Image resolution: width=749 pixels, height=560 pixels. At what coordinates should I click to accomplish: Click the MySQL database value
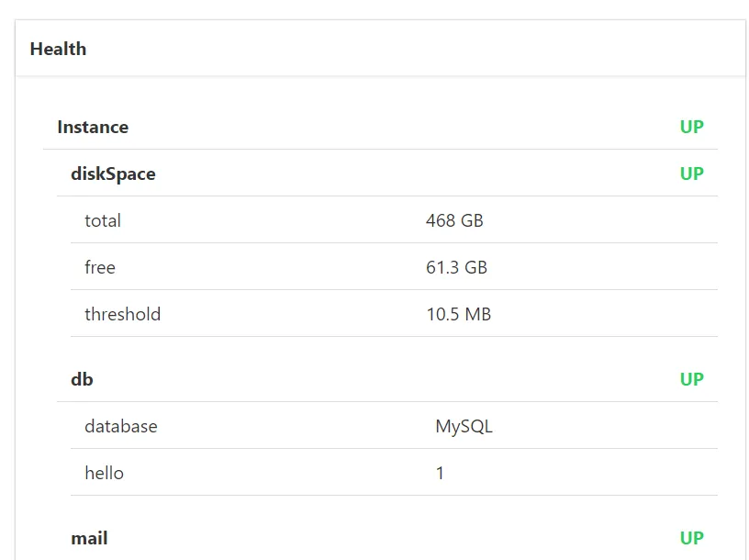pyautogui.click(x=464, y=426)
